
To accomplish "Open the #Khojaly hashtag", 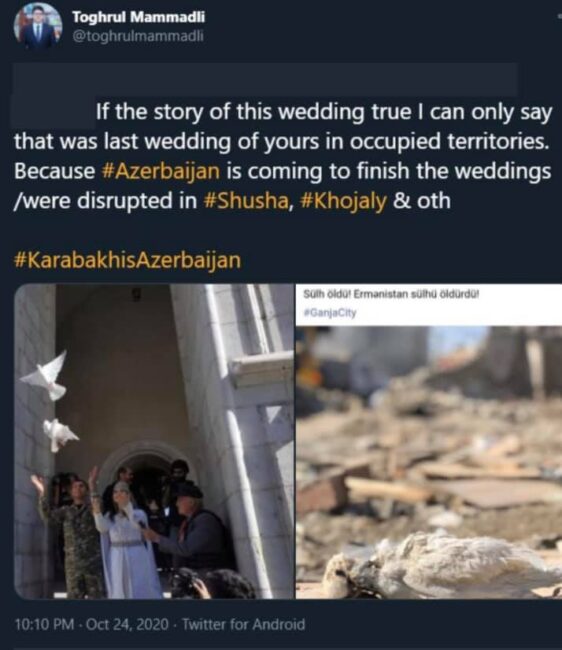I will (x=342, y=201).
